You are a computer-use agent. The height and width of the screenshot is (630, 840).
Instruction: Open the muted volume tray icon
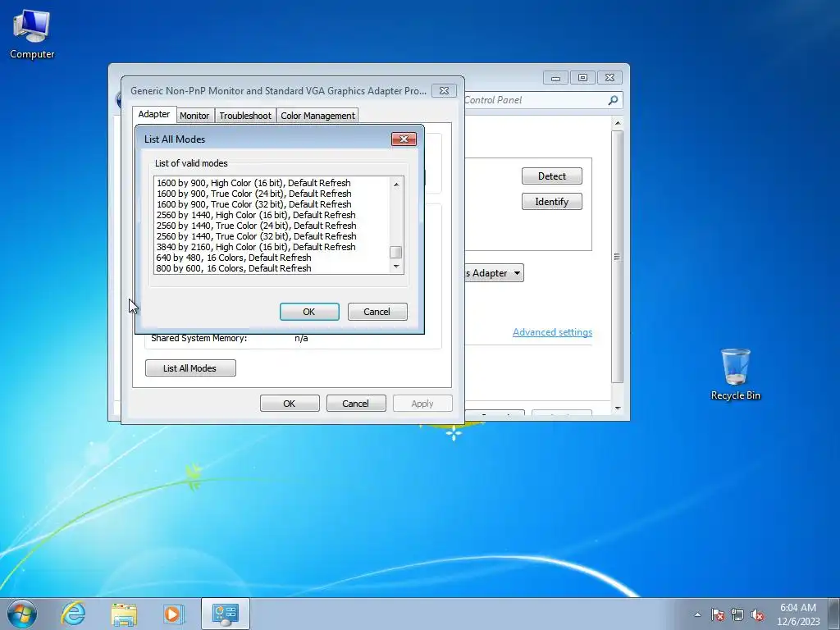[x=756, y=614]
